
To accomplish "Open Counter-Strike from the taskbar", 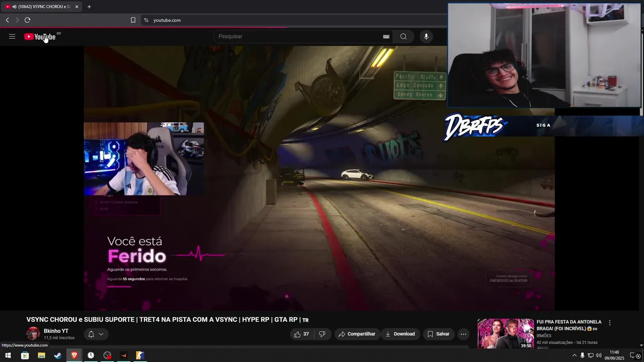I will [140, 355].
